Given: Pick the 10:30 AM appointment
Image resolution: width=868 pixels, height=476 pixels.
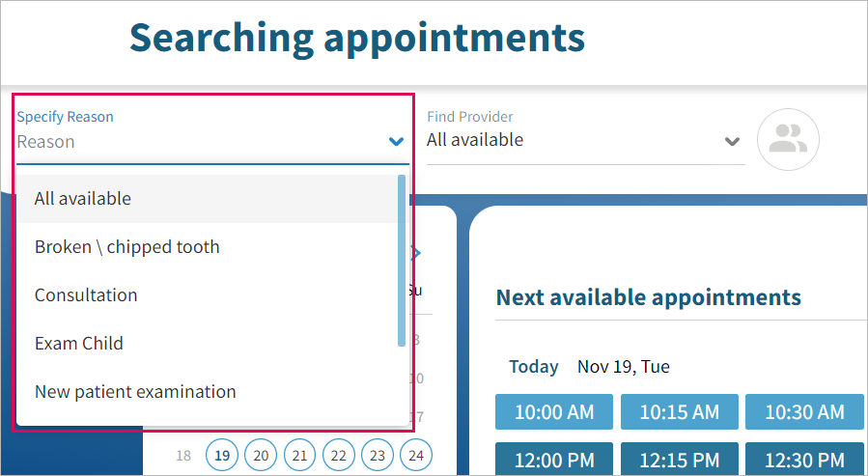Looking at the screenshot, I should [x=804, y=412].
